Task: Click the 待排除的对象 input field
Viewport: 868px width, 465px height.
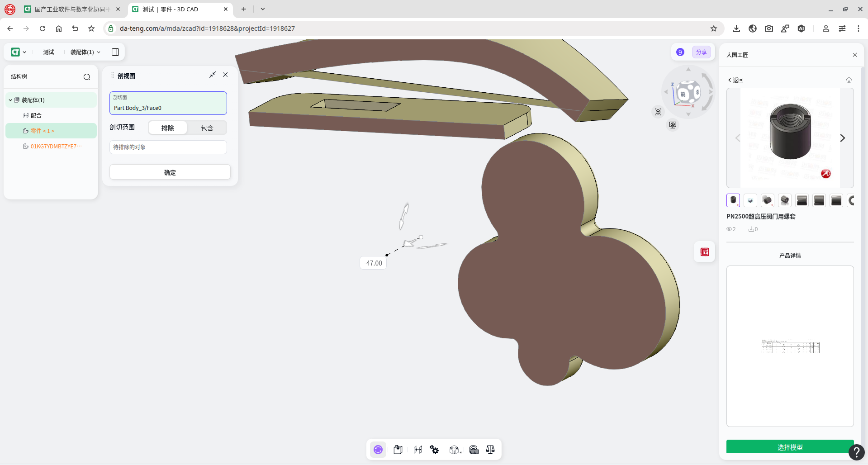Action: [168, 147]
